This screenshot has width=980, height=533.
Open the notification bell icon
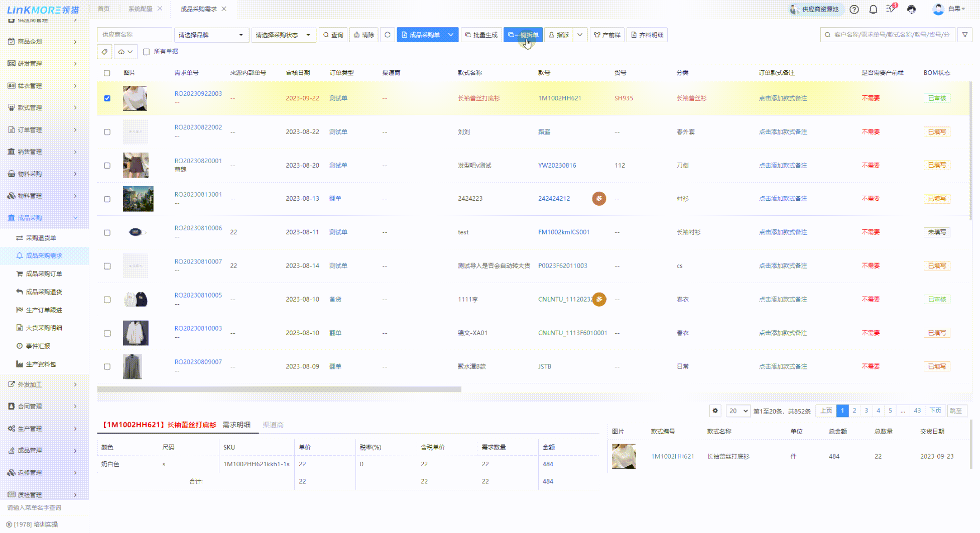point(873,10)
